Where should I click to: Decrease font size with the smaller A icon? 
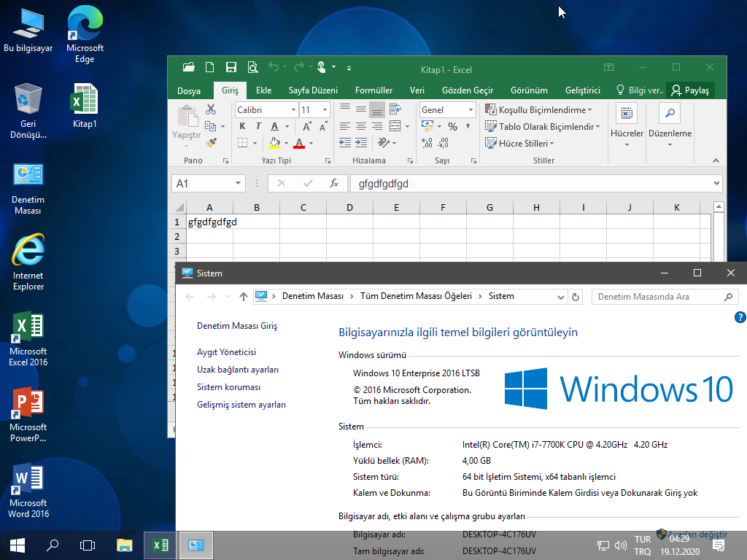pyautogui.click(x=323, y=126)
